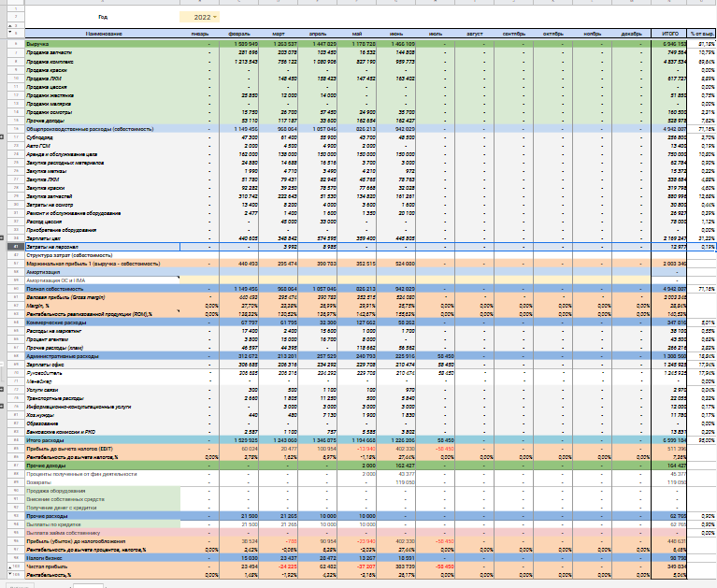Select Структура затрат (себестоимость) cell
This screenshot has height=588, width=717.
[x=103, y=255]
